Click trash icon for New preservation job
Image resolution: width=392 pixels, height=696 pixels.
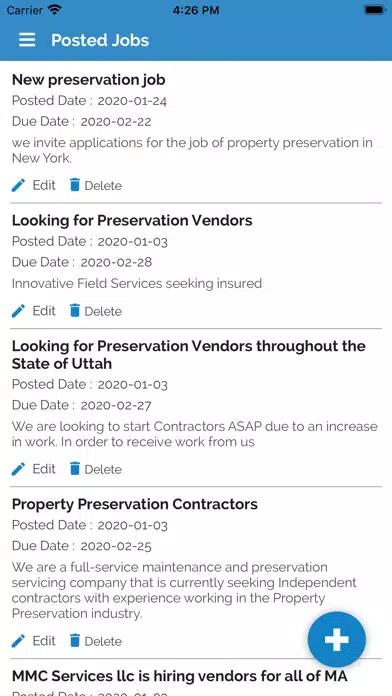tap(75, 185)
